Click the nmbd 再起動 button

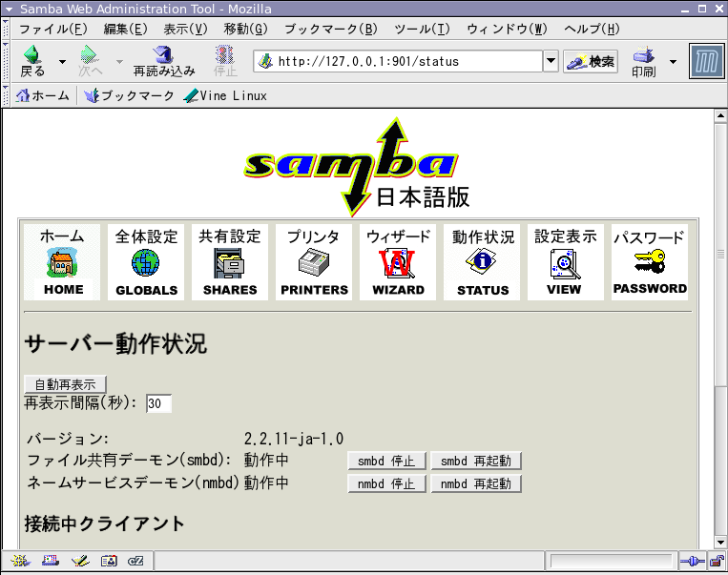[476, 483]
